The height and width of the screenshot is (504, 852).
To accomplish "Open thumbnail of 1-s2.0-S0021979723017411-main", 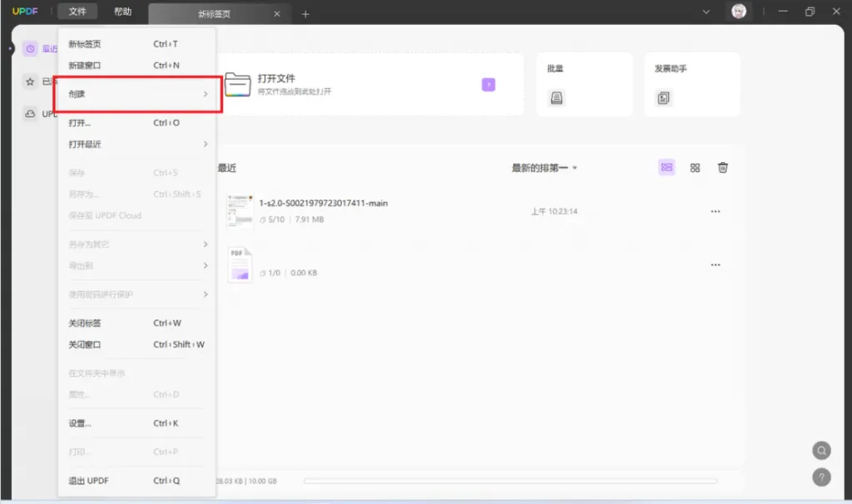I will coord(240,210).
